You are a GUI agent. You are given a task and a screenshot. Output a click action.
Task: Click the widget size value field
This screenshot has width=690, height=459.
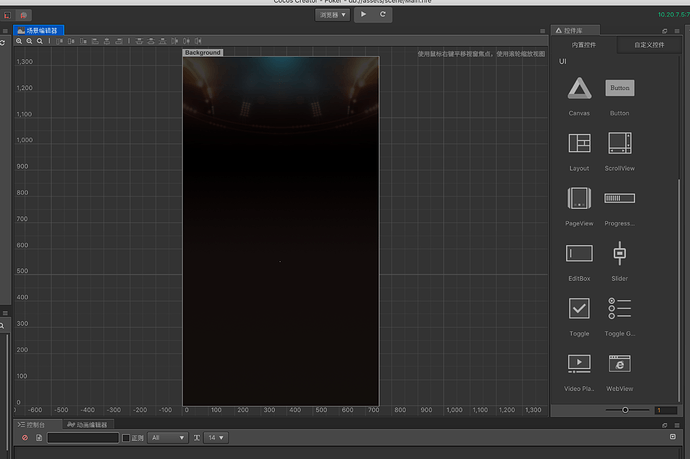click(x=665, y=410)
